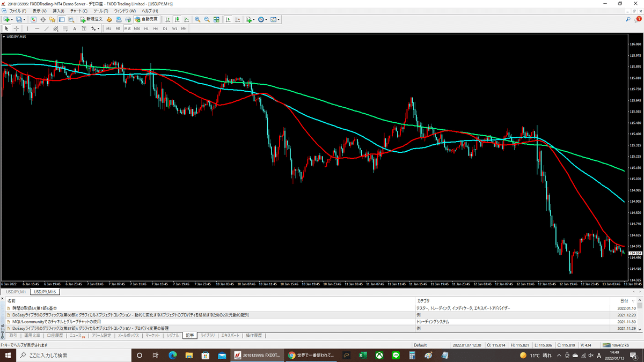Switch to USDJPY,M1 chart tab

[x=16, y=292]
